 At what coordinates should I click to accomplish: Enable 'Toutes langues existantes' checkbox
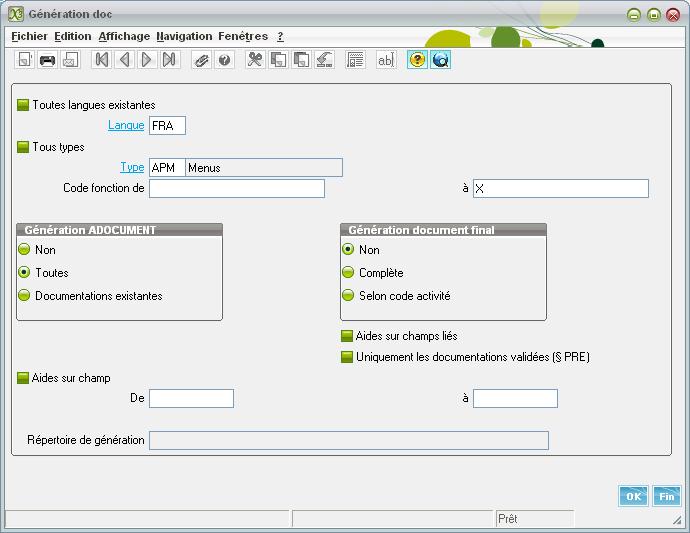click(x=23, y=105)
